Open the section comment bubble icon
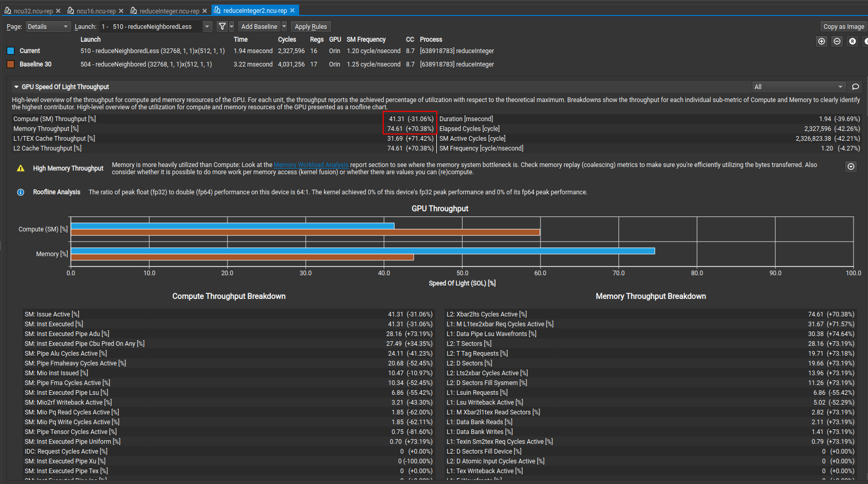This screenshot has width=868, height=484. (856, 87)
